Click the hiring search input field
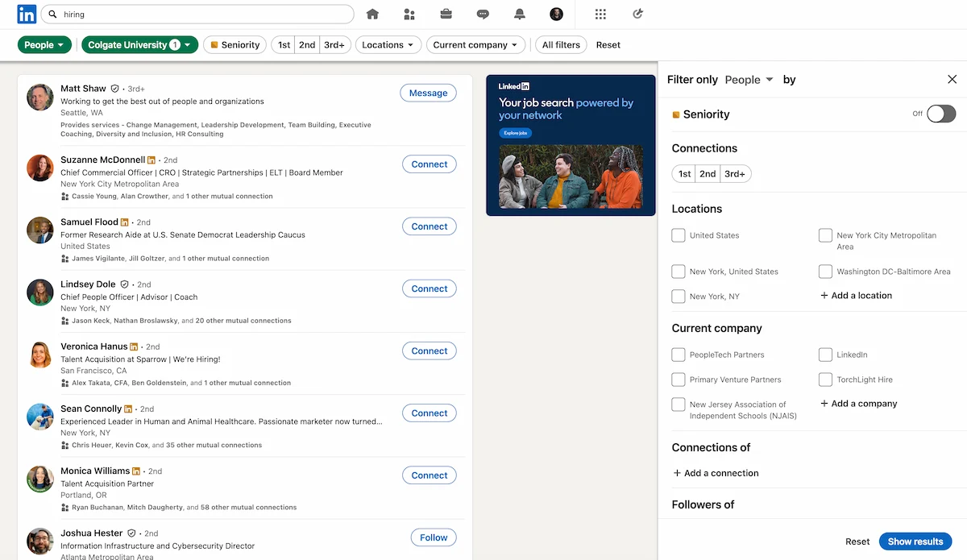 click(197, 14)
